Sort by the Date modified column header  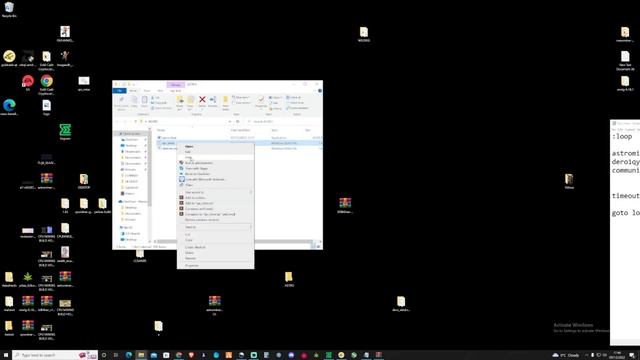[x=240, y=130]
